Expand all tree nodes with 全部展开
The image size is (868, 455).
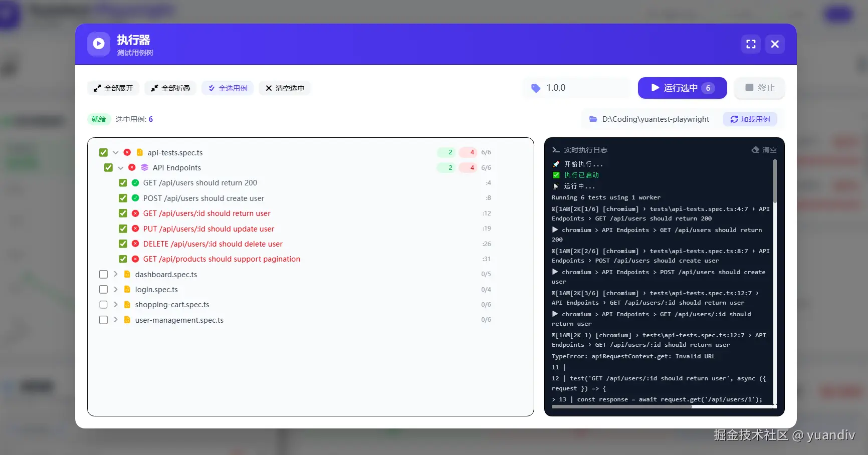(x=113, y=88)
